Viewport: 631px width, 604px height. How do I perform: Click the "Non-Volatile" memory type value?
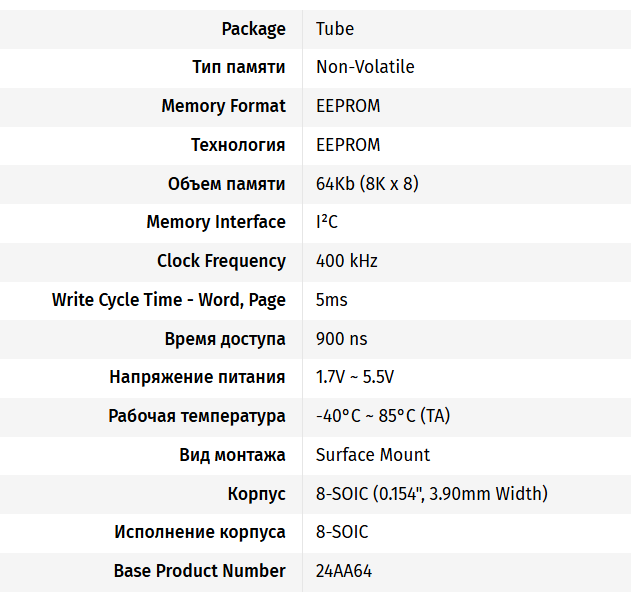pyautogui.click(x=365, y=67)
